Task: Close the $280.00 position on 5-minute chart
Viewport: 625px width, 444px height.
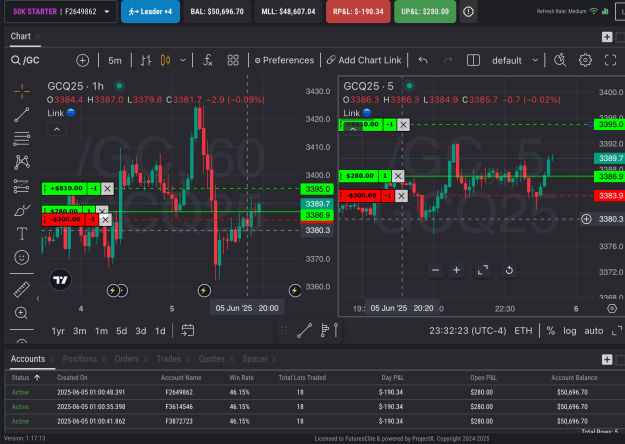Action: click(x=398, y=176)
